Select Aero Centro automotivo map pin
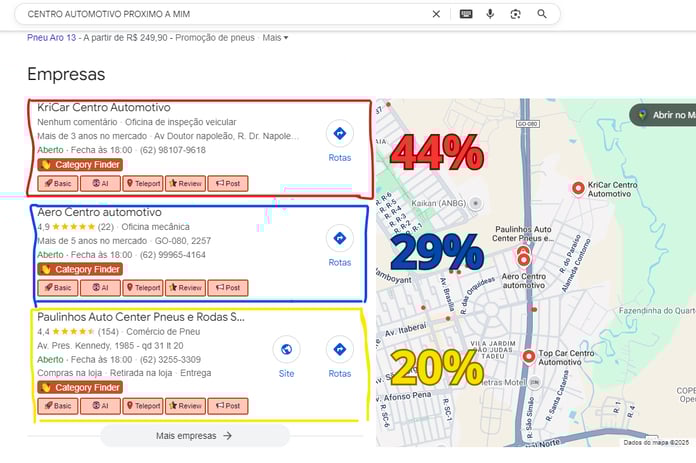696x463 pixels. (x=524, y=259)
